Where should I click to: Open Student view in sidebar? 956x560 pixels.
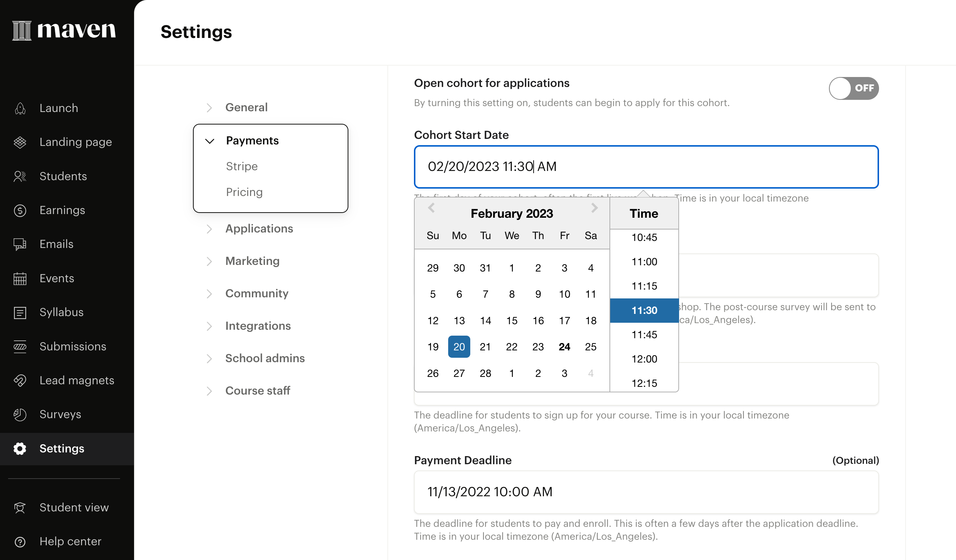[x=74, y=508]
